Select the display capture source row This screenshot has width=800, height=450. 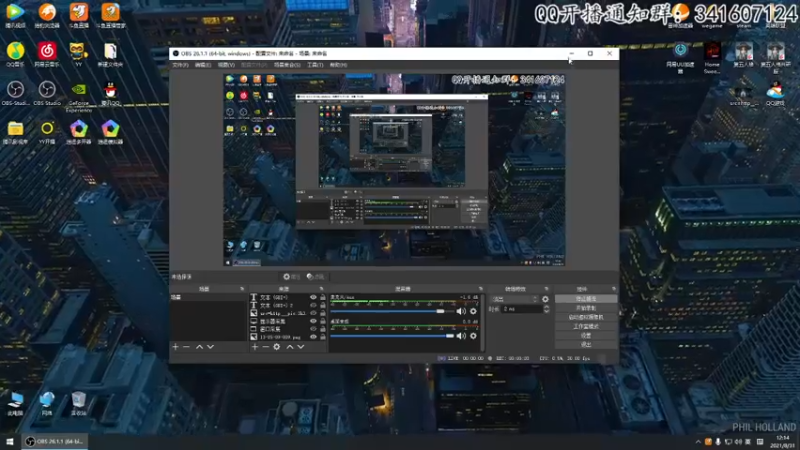288,321
